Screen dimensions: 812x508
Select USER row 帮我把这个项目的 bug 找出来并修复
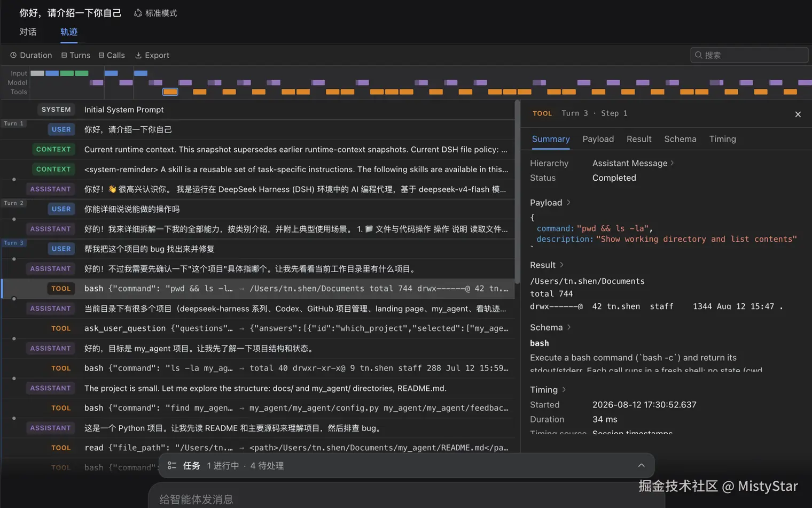(x=258, y=249)
